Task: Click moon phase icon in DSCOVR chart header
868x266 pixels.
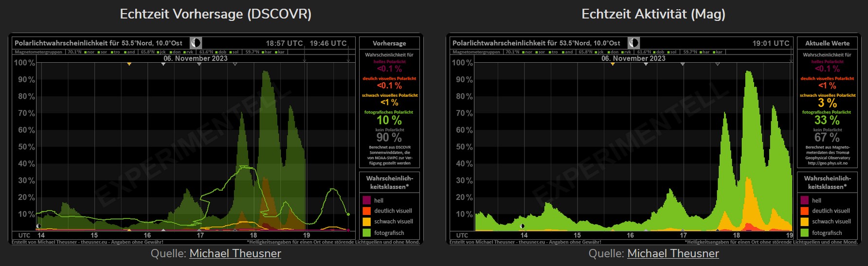Action: click(x=195, y=43)
